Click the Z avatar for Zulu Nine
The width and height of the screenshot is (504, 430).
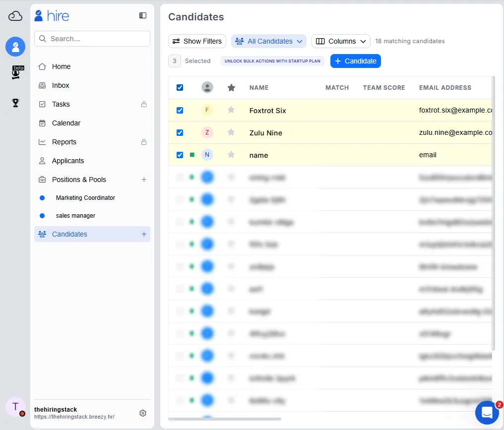(207, 132)
